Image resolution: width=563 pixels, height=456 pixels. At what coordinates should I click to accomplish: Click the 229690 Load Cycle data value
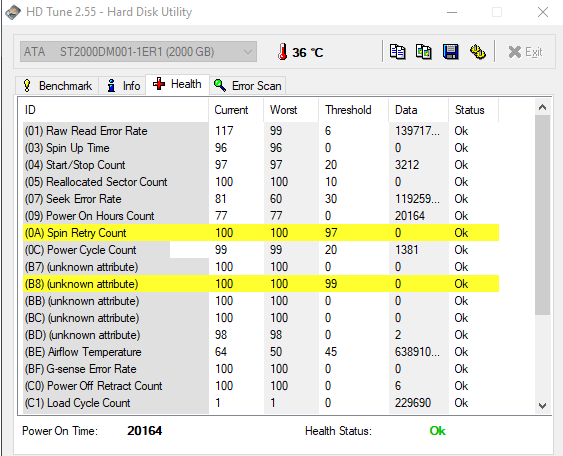[x=413, y=403]
